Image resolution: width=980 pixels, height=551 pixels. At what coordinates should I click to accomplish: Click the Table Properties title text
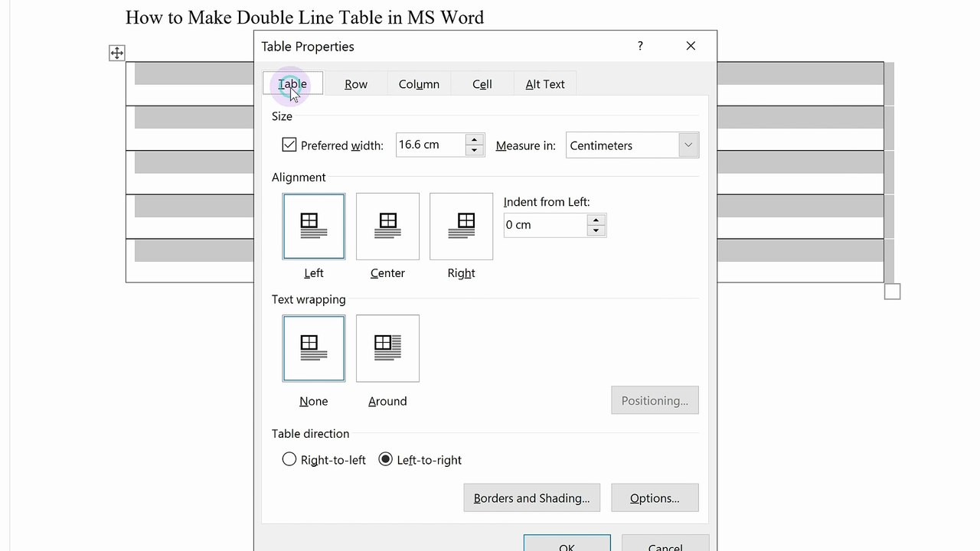(x=308, y=46)
